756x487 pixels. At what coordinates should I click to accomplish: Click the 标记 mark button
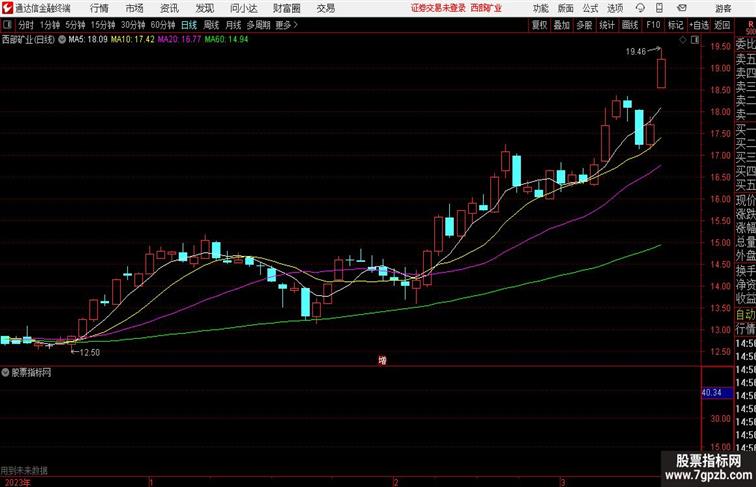675,25
